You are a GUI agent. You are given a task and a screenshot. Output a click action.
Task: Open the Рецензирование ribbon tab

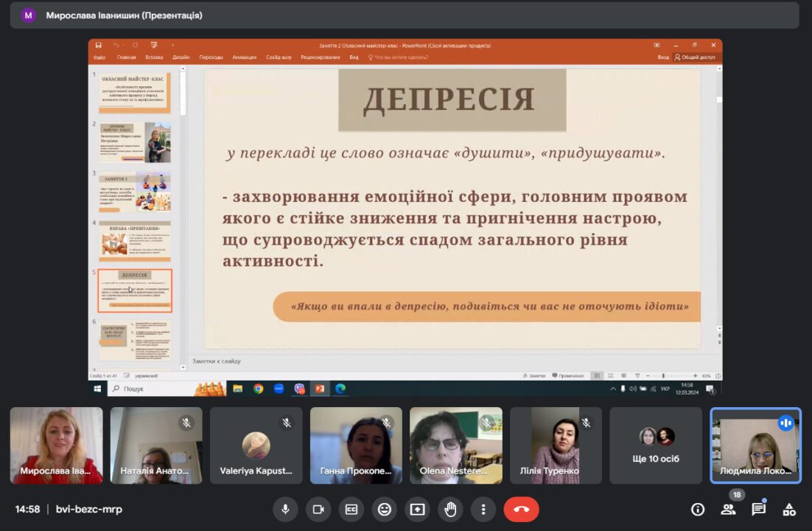tap(321, 58)
